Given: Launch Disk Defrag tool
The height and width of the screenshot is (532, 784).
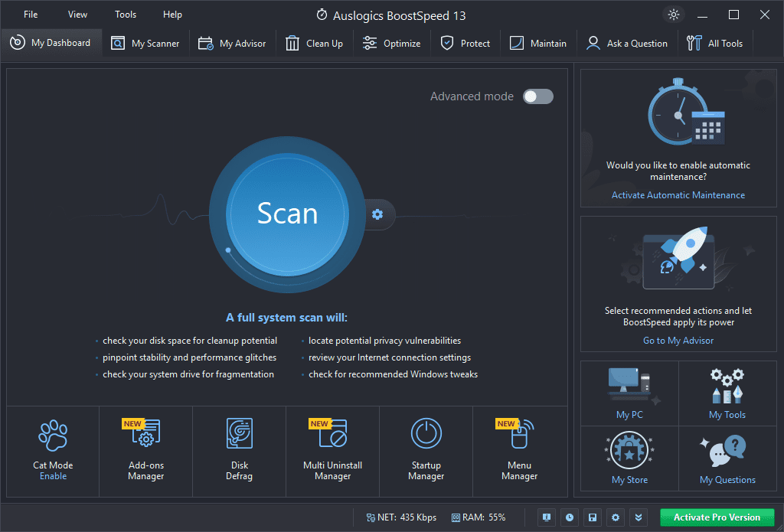Looking at the screenshot, I should tap(239, 452).
